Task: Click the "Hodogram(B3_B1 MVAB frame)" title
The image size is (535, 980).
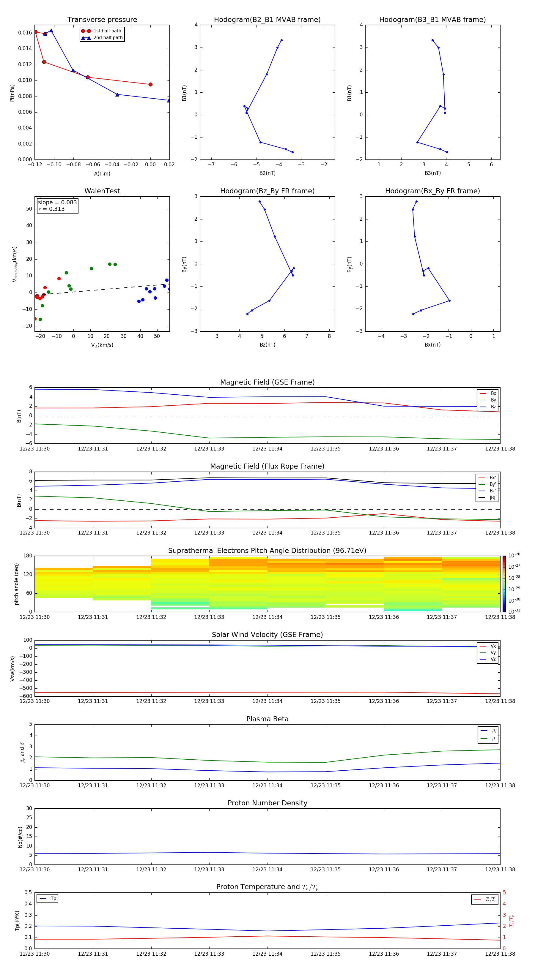Action: tap(432, 19)
